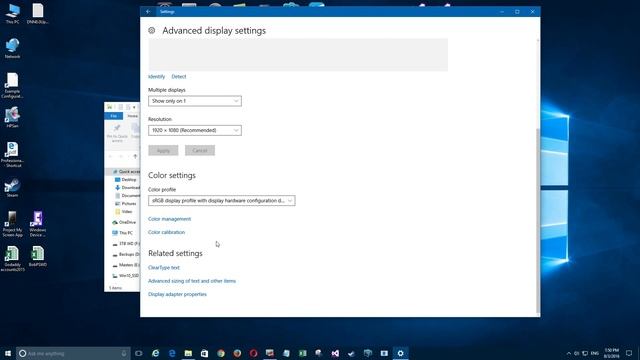Click the Detect link
This screenshot has height=360, width=640.
click(179, 77)
